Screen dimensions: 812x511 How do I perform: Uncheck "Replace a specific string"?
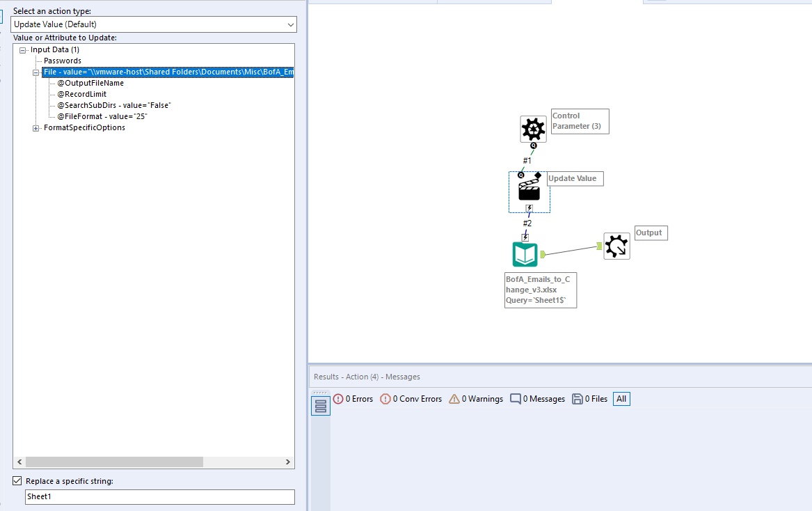[16, 481]
